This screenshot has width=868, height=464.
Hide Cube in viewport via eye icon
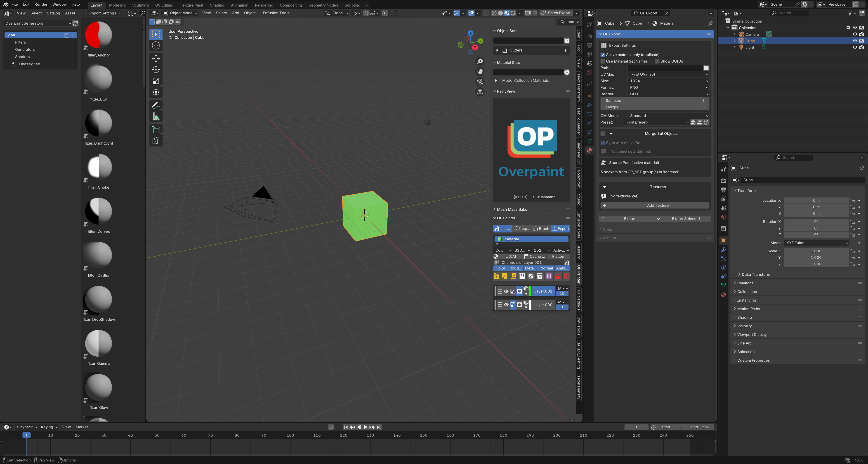[x=854, y=41]
